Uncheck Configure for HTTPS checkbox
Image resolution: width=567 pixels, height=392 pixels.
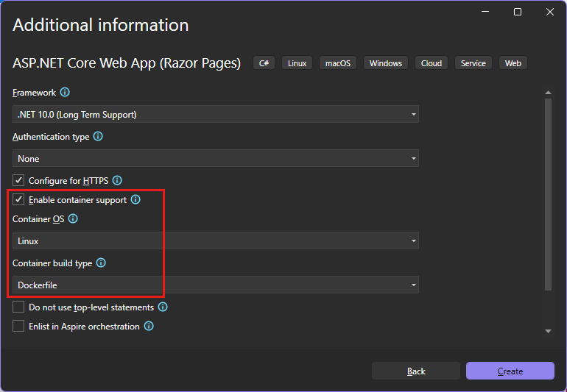18,180
